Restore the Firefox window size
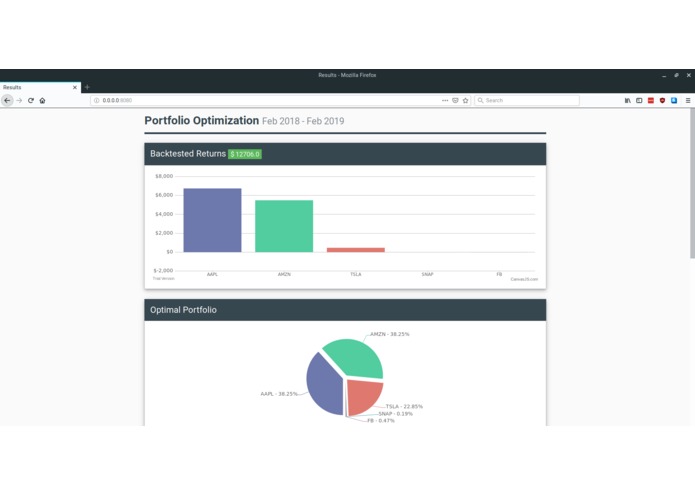 [x=676, y=75]
